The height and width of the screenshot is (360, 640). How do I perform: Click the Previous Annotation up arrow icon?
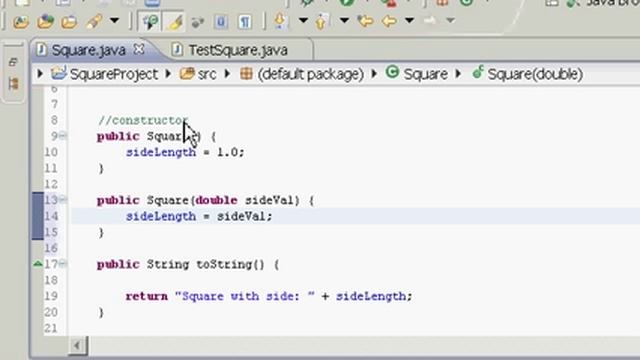tap(321, 20)
